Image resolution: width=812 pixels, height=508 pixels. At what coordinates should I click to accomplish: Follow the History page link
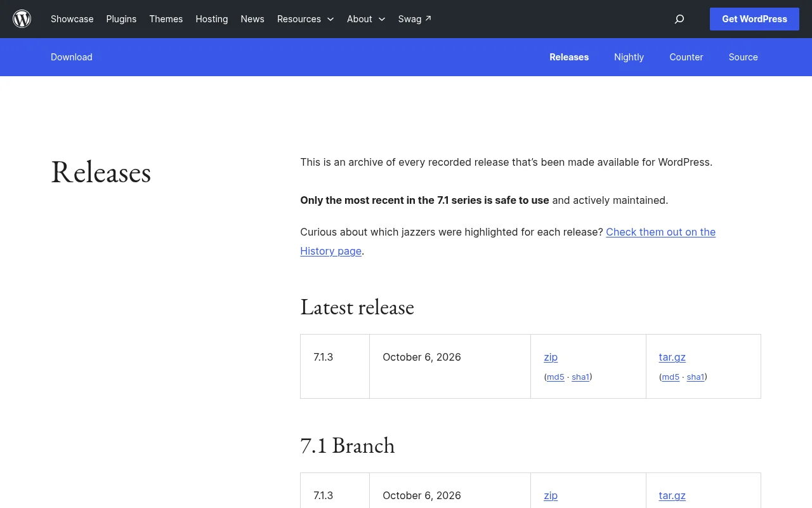tap(507, 241)
